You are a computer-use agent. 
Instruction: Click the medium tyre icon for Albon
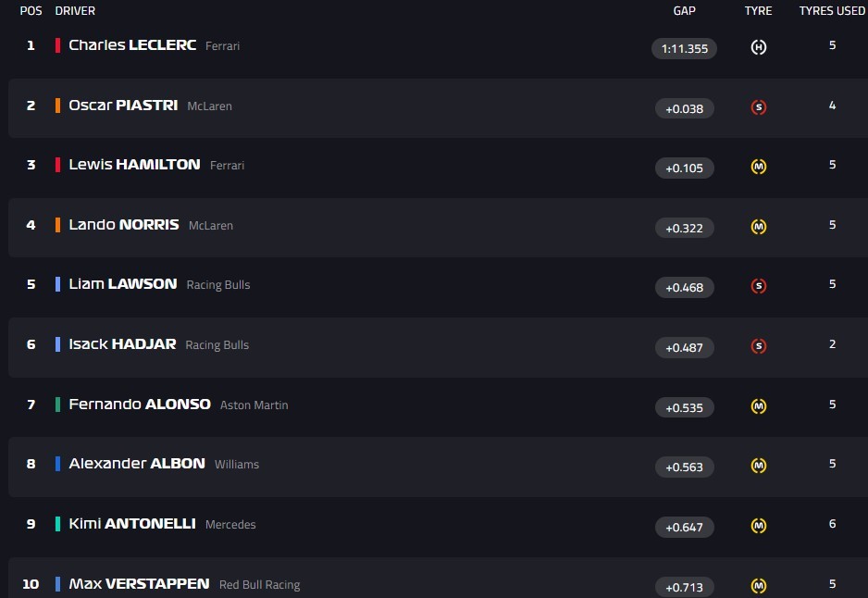point(759,466)
